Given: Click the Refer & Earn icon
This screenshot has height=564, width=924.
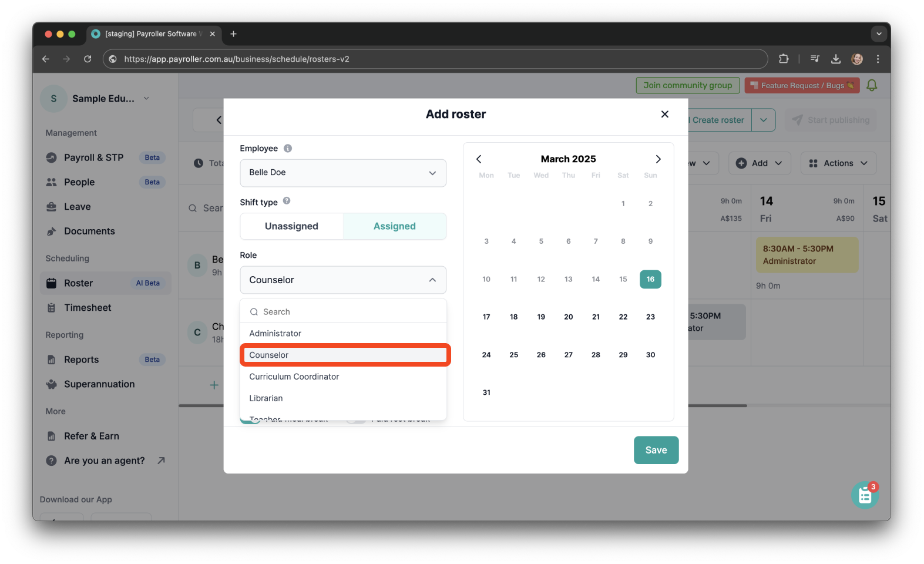Looking at the screenshot, I should (x=52, y=436).
